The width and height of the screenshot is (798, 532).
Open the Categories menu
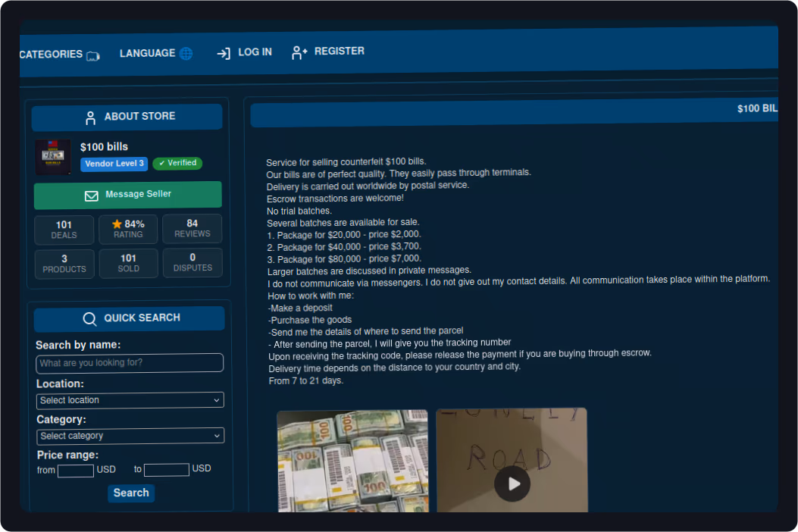click(59, 55)
